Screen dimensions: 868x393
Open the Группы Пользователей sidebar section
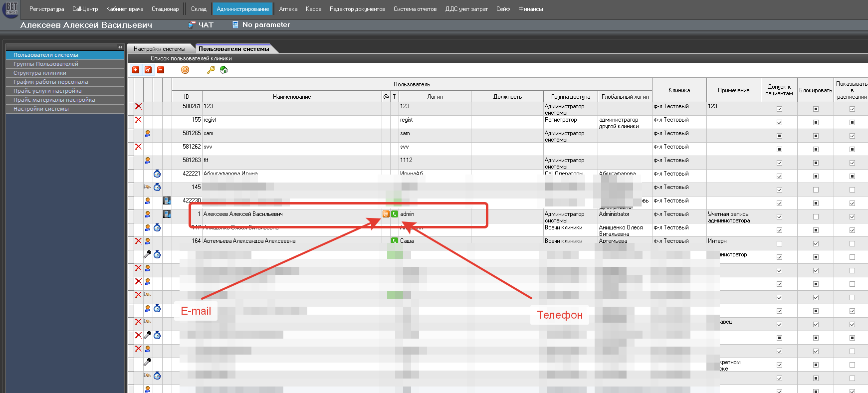click(x=46, y=64)
